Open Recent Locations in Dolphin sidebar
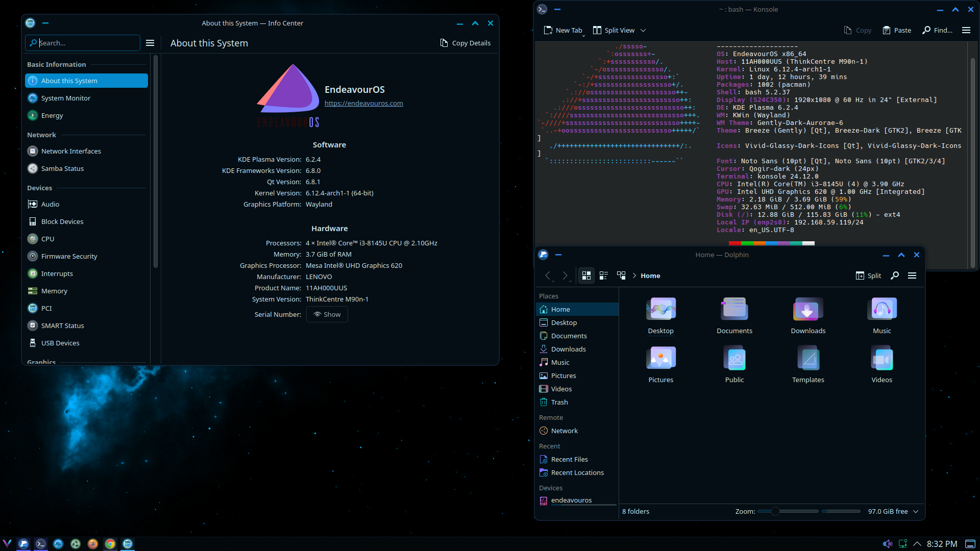 click(577, 472)
